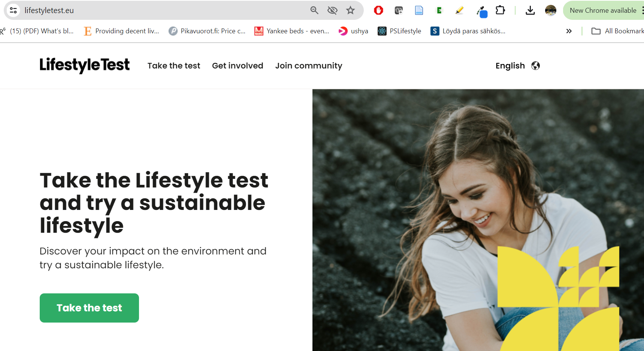644x351 pixels.
Task: Click the yellow highlighter extension icon
Action: tap(459, 10)
